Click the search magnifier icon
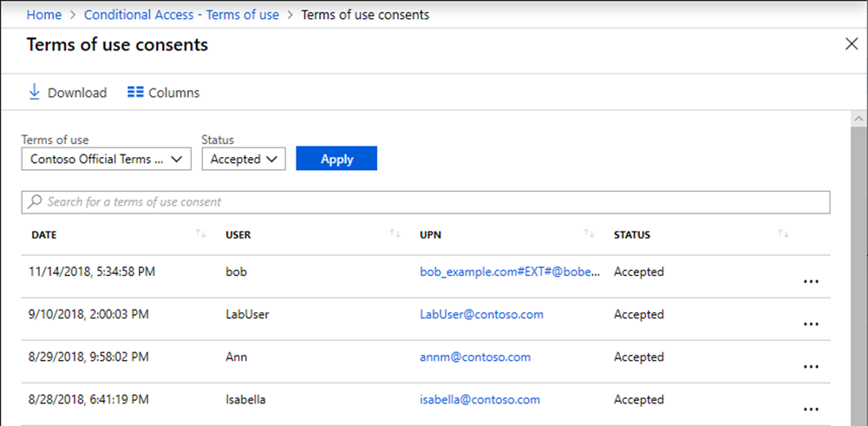The height and width of the screenshot is (426, 868). coord(35,201)
